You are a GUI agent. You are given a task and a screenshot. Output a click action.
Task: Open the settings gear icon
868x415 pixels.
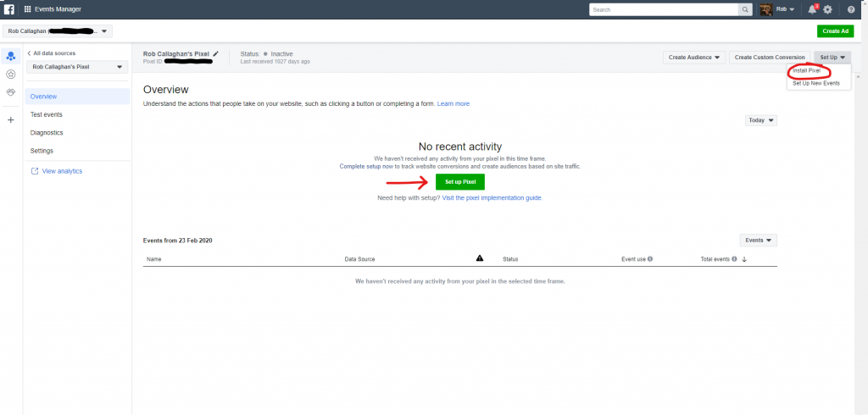[x=827, y=9]
